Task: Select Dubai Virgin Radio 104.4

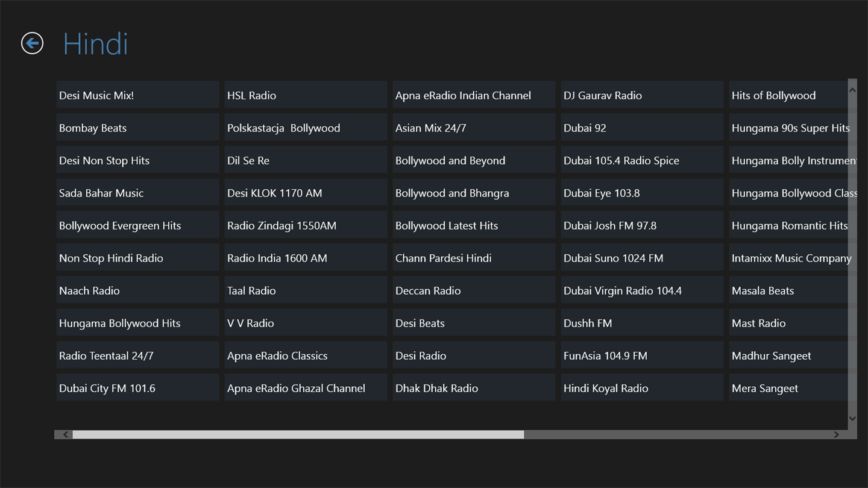Action: click(x=643, y=290)
